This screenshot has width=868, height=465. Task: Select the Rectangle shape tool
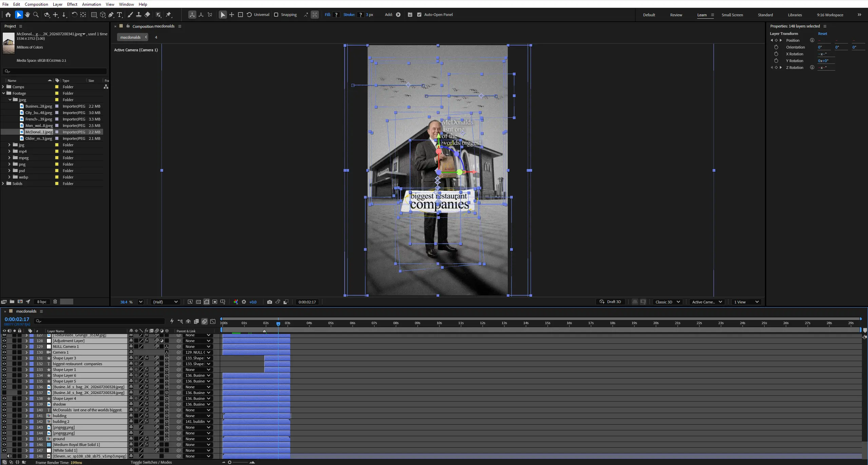(94, 15)
